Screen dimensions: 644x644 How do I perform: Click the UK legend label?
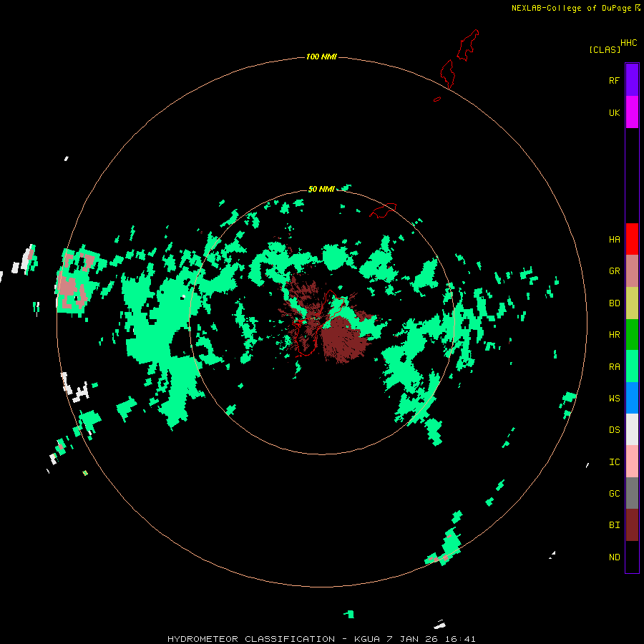[614, 112]
